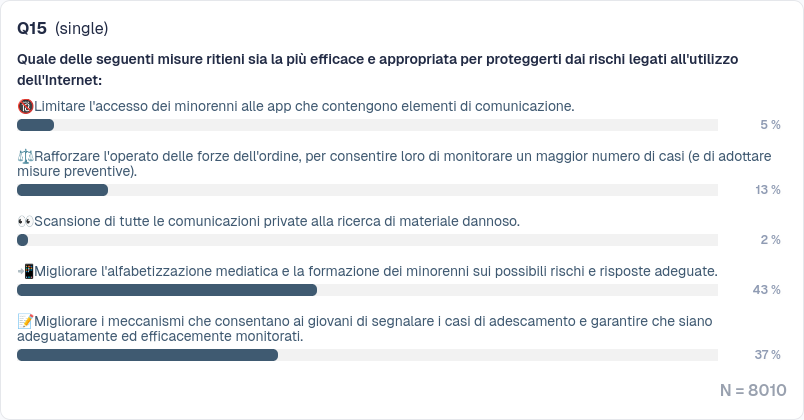
Task: Click the 5 % result bar
Action: tap(36, 125)
